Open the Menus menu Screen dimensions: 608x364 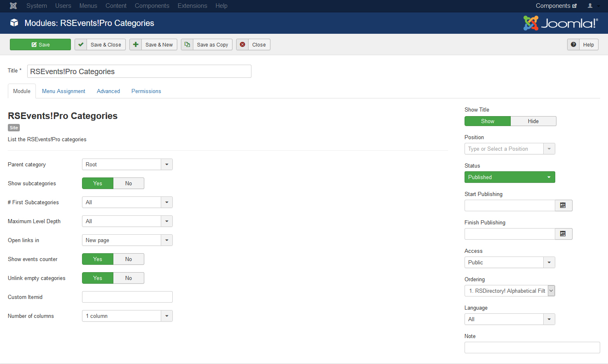88,6
